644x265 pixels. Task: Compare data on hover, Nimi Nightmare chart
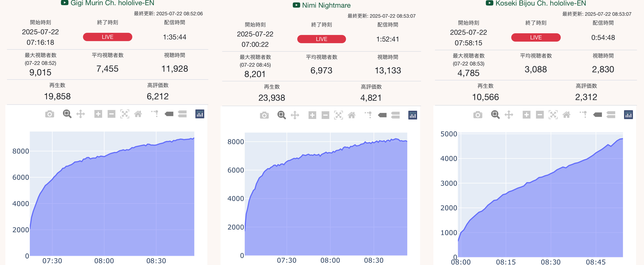click(395, 115)
